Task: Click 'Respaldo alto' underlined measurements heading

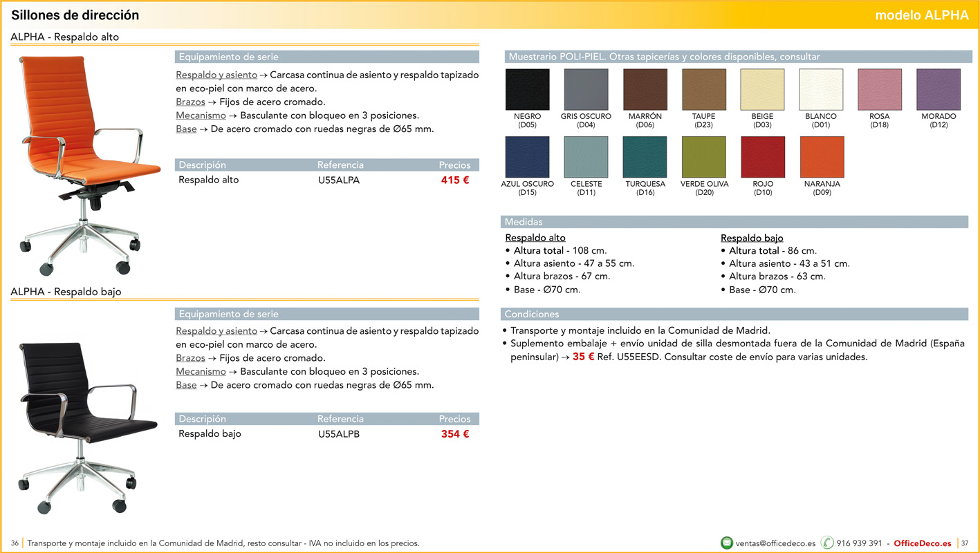Action: tap(535, 238)
